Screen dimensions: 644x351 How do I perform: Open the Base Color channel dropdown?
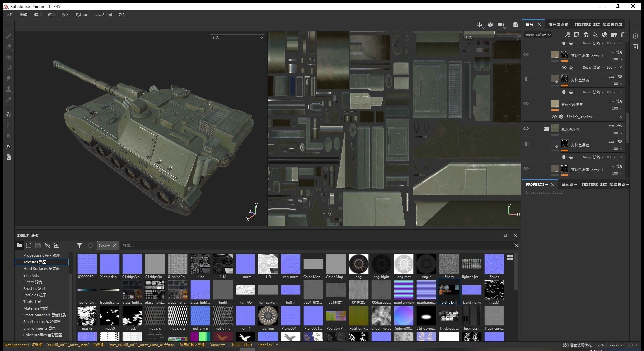click(538, 35)
